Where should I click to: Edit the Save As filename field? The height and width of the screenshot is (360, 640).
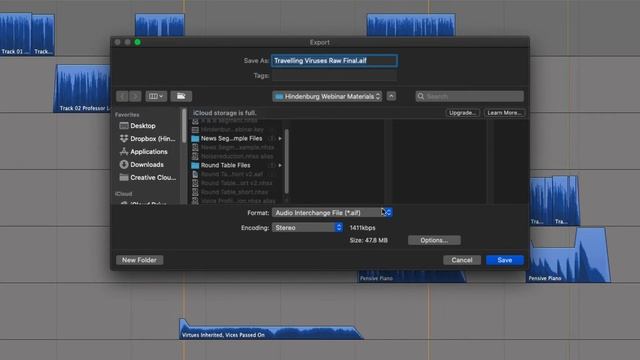(x=334, y=61)
